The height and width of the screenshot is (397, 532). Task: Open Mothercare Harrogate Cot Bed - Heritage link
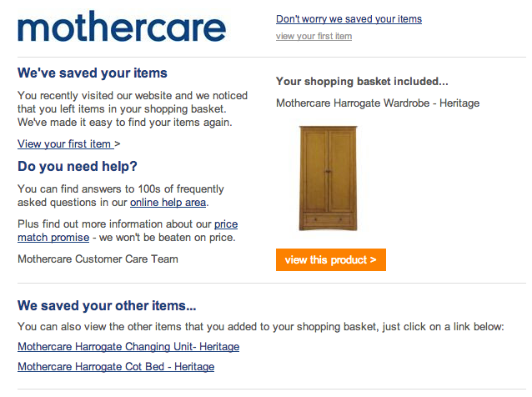tap(116, 367)
